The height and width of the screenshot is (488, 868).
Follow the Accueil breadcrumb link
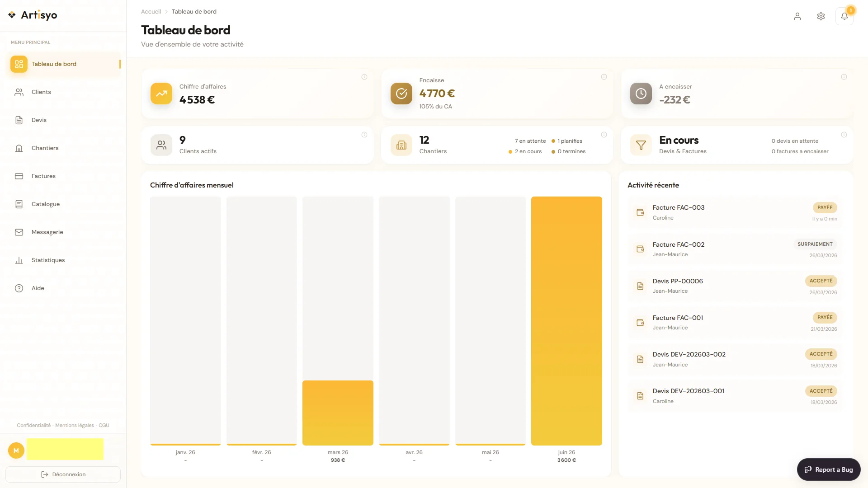(x=151, y=12)
